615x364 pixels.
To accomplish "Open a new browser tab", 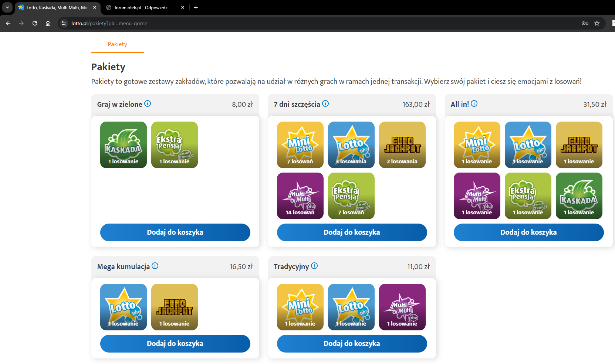I will [x=196, y=7].
